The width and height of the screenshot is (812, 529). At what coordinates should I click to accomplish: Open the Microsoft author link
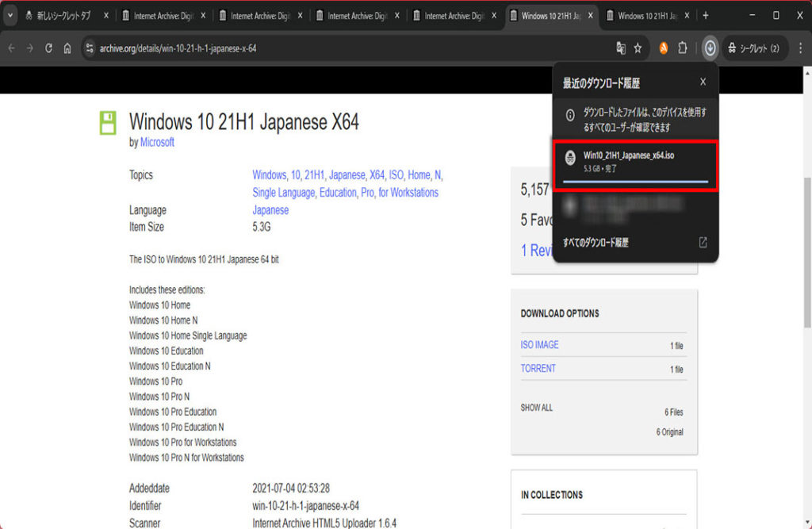pos(157,143)
